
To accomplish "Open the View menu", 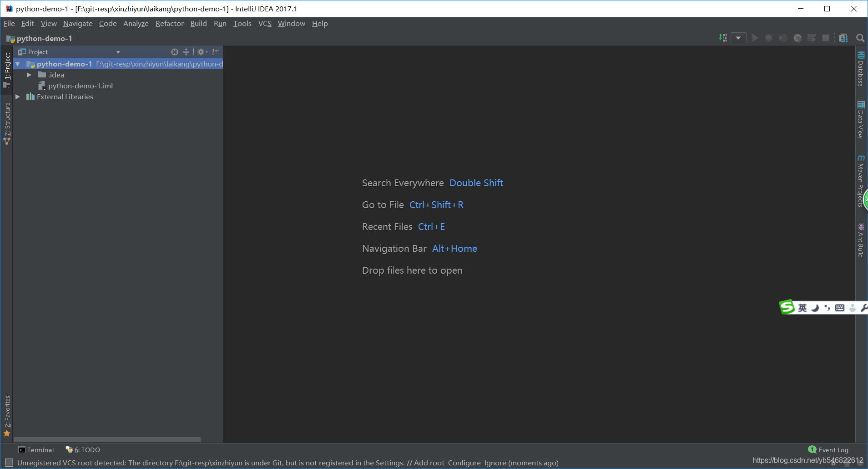I will [x=49, y=23].
